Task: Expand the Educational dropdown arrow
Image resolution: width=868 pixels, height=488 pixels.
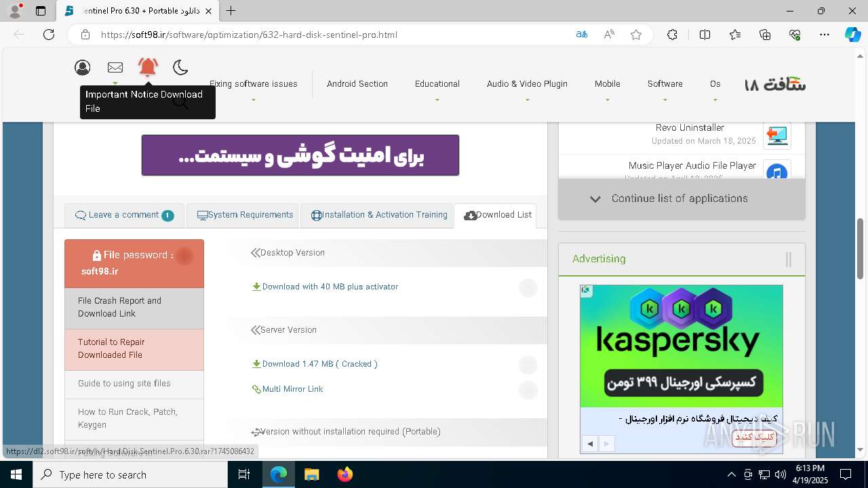Action: [x=437, y=100]
